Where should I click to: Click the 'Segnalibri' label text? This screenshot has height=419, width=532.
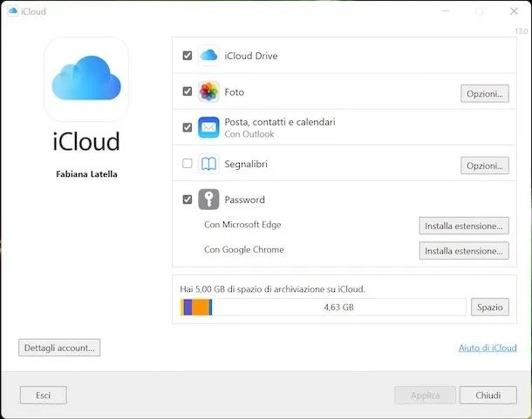point(246,164)
